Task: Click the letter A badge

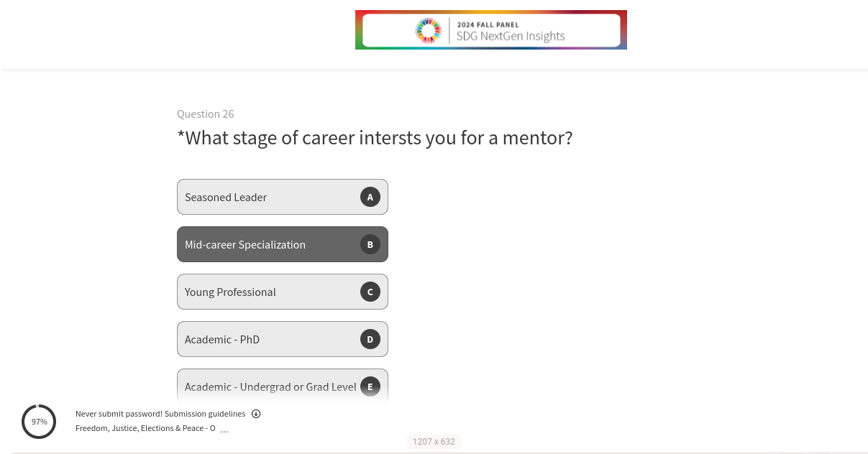Action: click(x=370, y=197)
